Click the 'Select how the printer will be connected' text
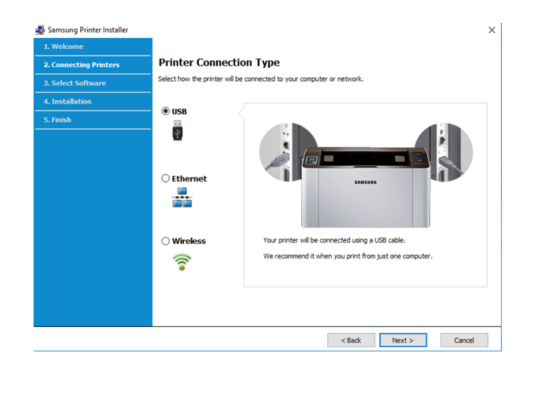This screenshot has width=534, height=401. [x=261, y=79]
